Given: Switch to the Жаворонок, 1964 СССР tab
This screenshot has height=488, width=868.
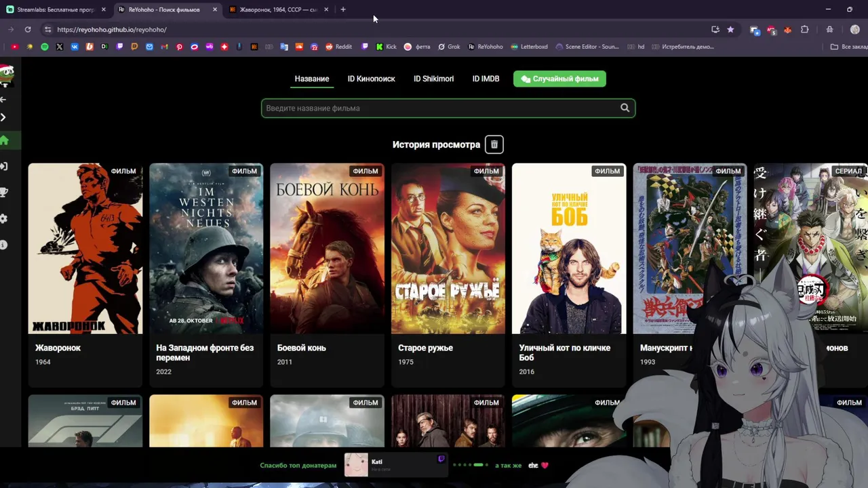Looking at the screenshot, I should [x=278, y=9].
